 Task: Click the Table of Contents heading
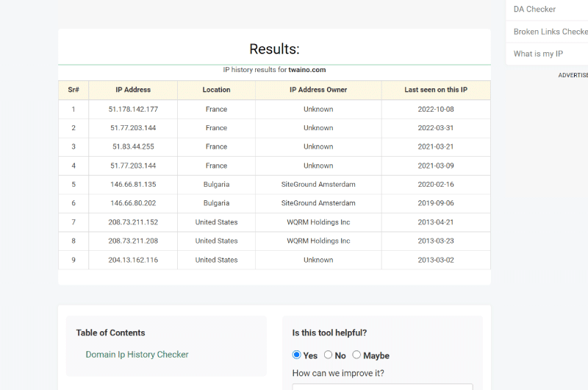(x=111, y=333)
